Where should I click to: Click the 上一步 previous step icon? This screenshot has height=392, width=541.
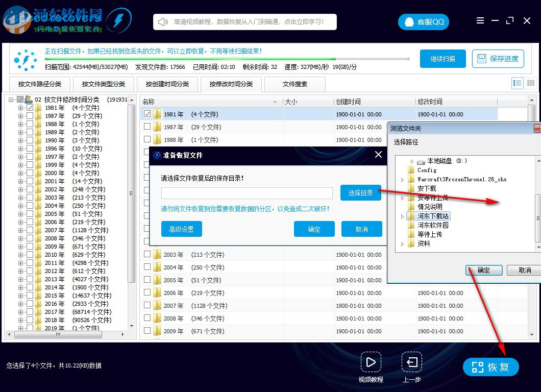(412, 362)
